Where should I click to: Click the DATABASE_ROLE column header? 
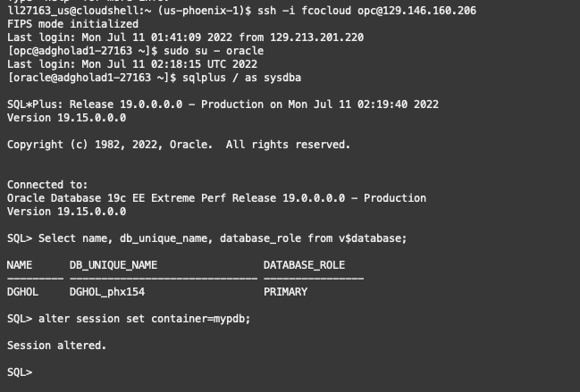(304, 265)
